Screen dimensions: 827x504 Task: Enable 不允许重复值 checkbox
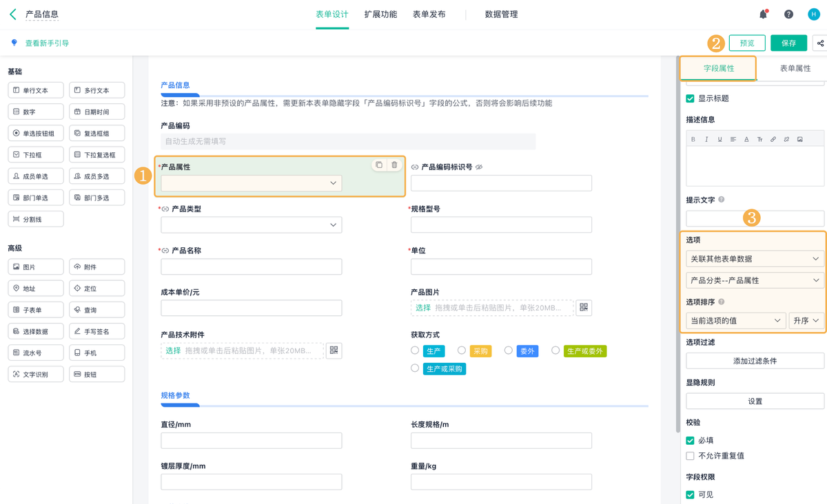[690, 456]
